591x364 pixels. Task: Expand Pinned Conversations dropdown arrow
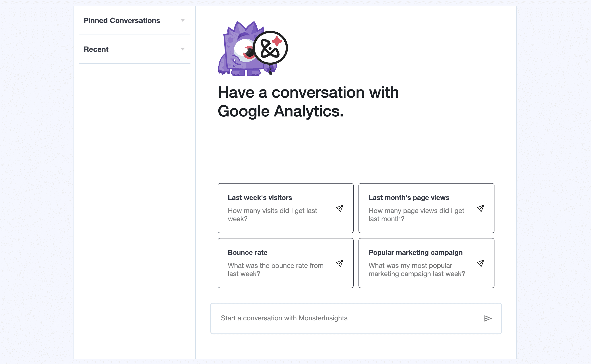coord(182,20)
